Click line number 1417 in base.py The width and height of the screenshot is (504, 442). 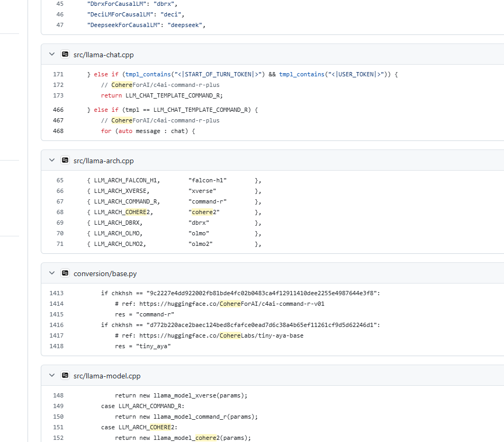tap(57, 335)
